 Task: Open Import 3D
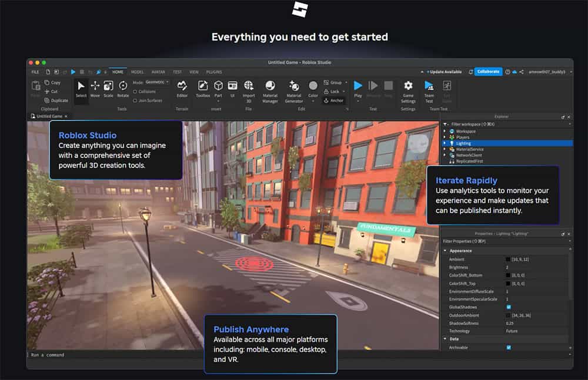[x=249, y=91]
